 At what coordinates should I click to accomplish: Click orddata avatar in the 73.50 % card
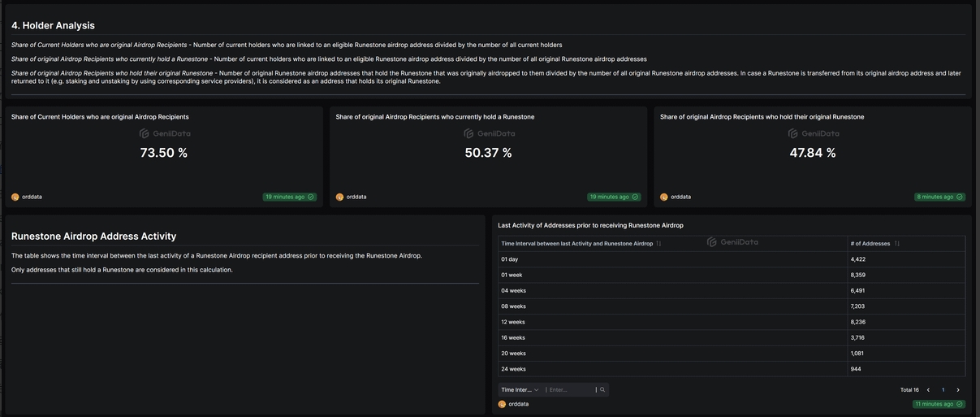tap(15, 197)
